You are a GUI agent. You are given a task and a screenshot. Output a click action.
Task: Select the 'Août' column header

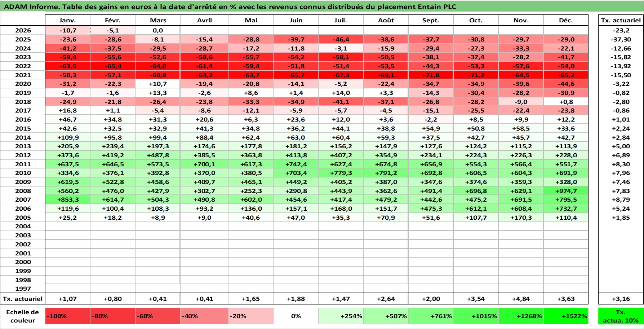tap(386, 20)
